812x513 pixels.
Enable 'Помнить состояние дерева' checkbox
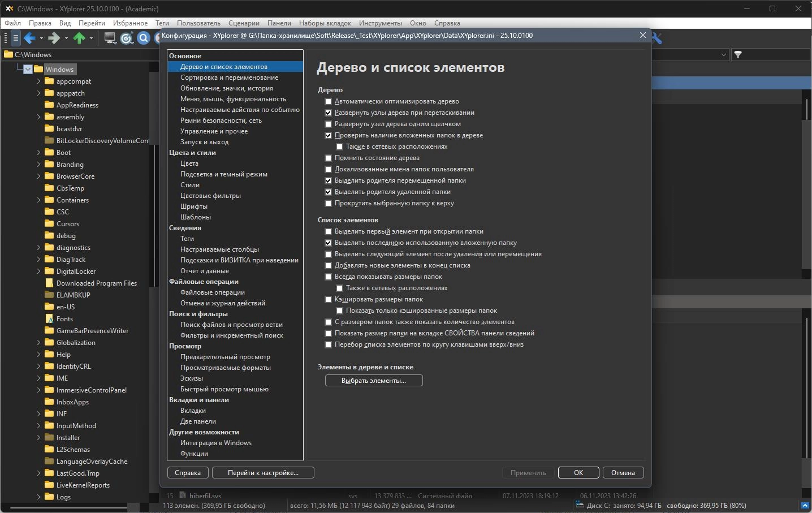coord(328,158)
